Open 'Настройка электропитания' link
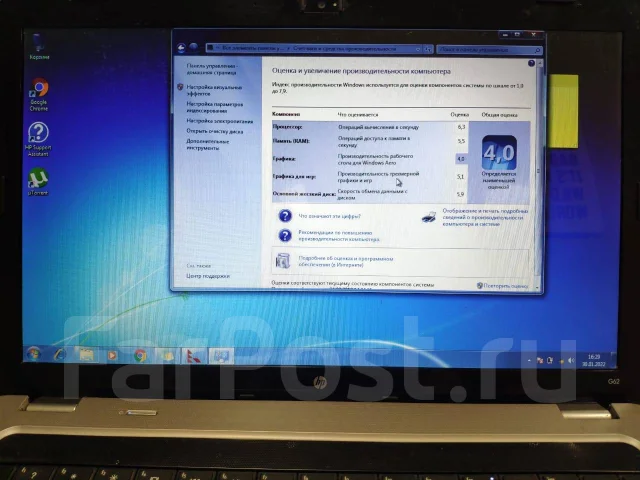Image resolution: width=640 pixels, height=480 pixels. 220,121
